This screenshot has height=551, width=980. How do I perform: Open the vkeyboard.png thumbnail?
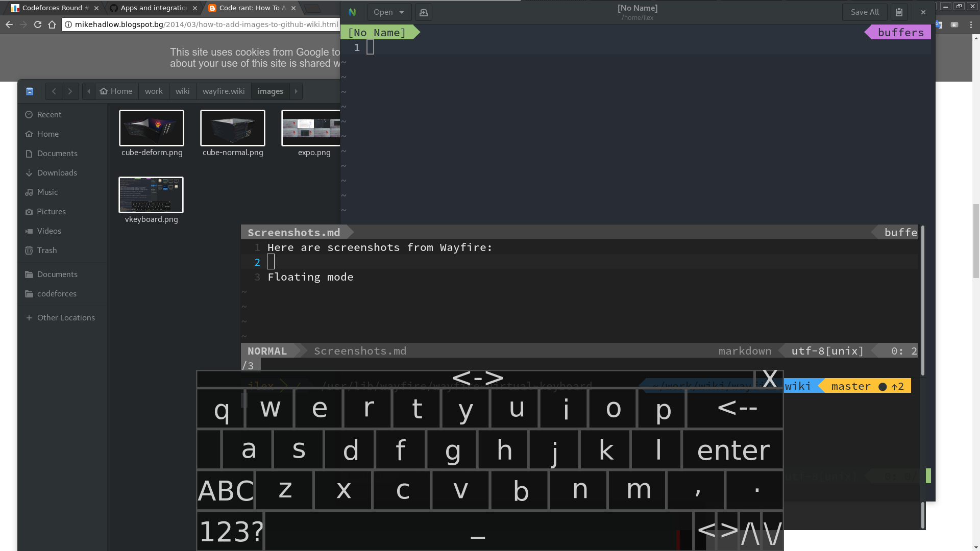151,195
